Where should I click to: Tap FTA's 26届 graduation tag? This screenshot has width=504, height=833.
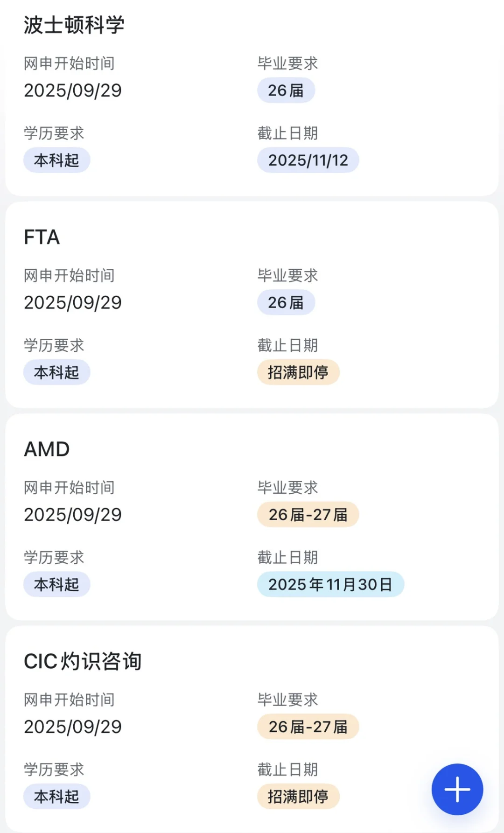point(286,302)
